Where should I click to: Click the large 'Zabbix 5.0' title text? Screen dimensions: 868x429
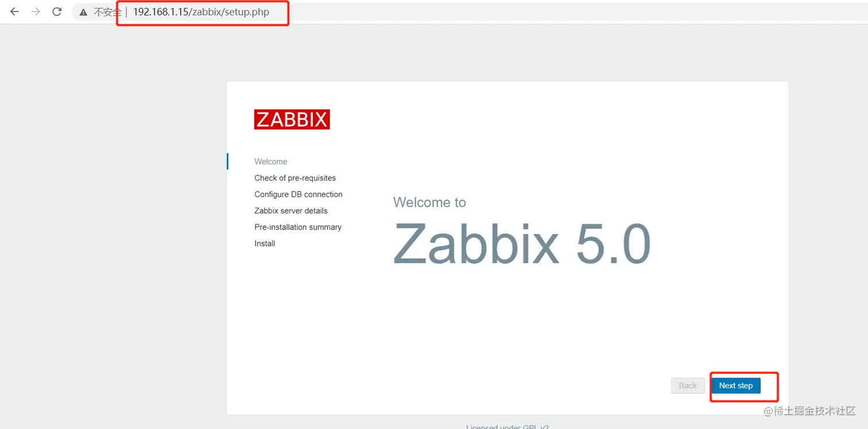tap(522, 243)
